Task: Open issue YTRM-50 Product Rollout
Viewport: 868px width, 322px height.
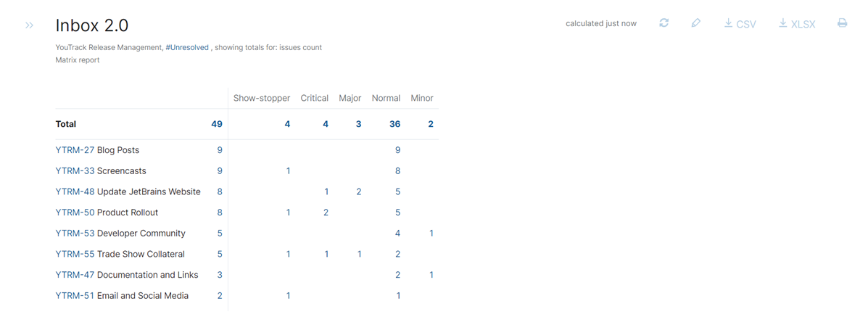Action: point(75,212)
